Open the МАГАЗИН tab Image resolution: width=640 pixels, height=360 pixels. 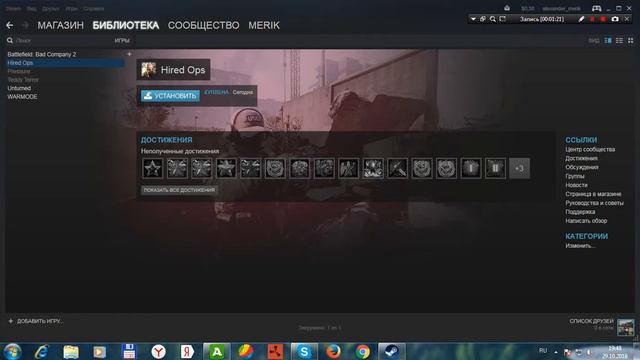tap(60, 25)
